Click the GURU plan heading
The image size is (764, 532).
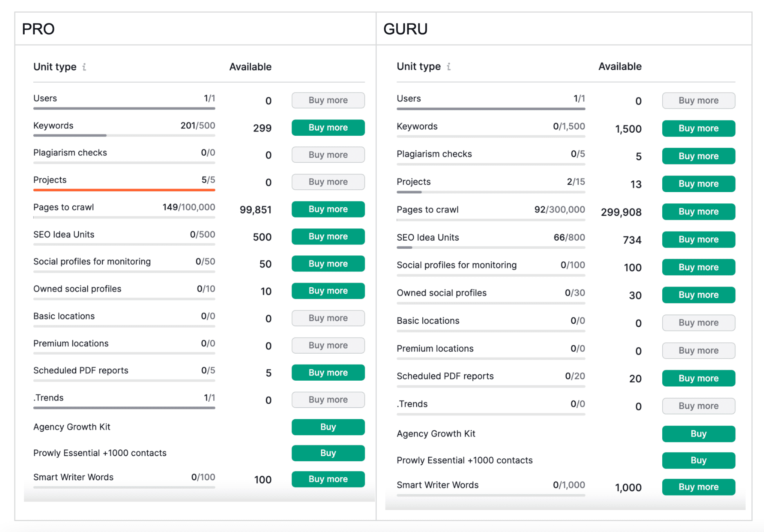click(x=405, y=29)
